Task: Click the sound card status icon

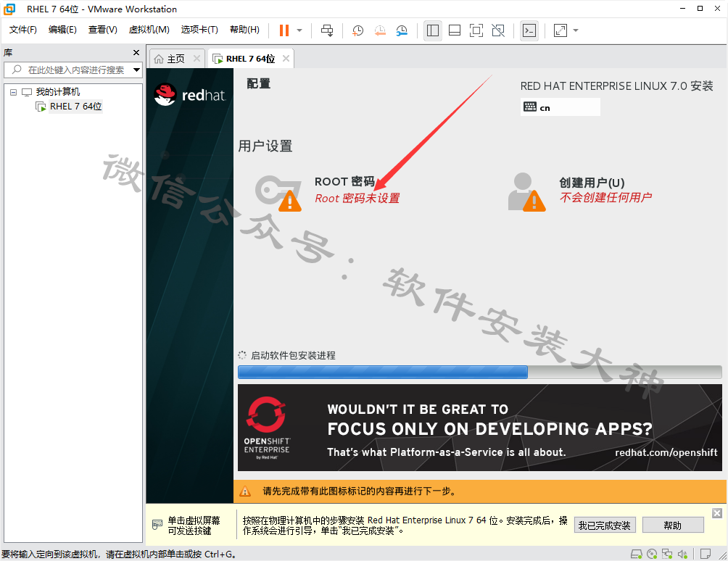Action: pyautogui.click(x=682, y=554)
